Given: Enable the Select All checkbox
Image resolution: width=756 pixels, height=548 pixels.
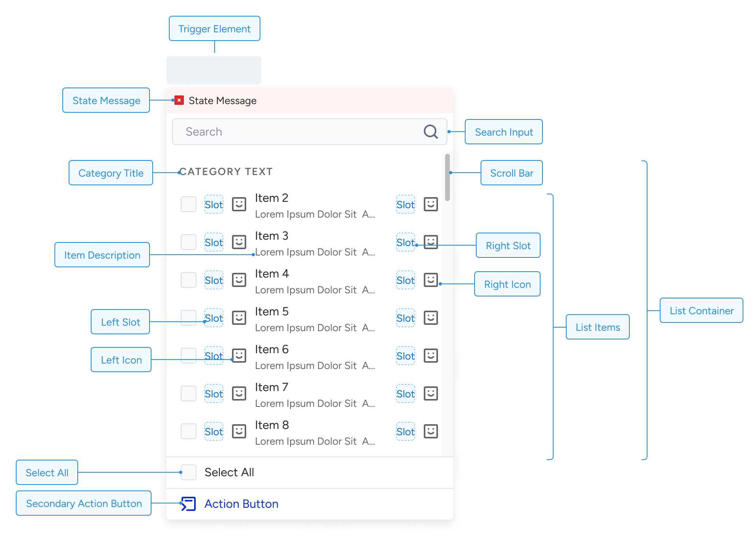Looking at the screenshot, I should click(x=188, y=472).
